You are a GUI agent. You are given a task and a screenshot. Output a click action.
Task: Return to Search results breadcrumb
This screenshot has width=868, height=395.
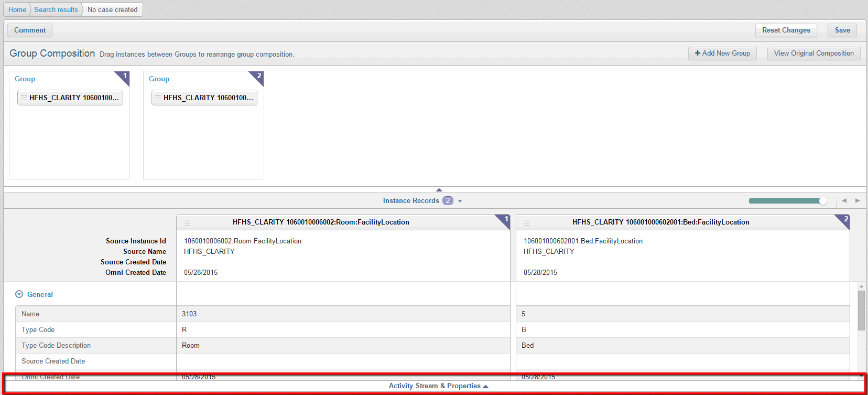(56, 9)
